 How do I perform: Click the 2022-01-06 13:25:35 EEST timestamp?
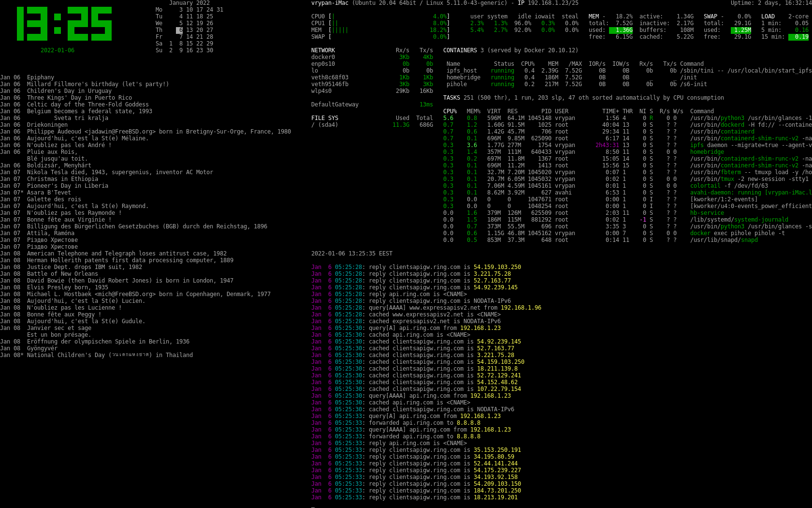tap(352, 254)
